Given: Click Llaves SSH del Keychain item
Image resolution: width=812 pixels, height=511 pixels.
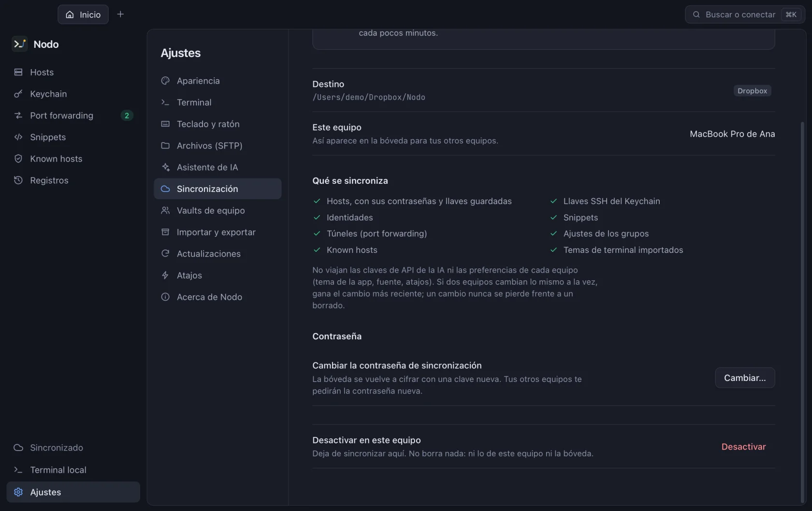Looking at the screenshot, I should tap(611, 201).
